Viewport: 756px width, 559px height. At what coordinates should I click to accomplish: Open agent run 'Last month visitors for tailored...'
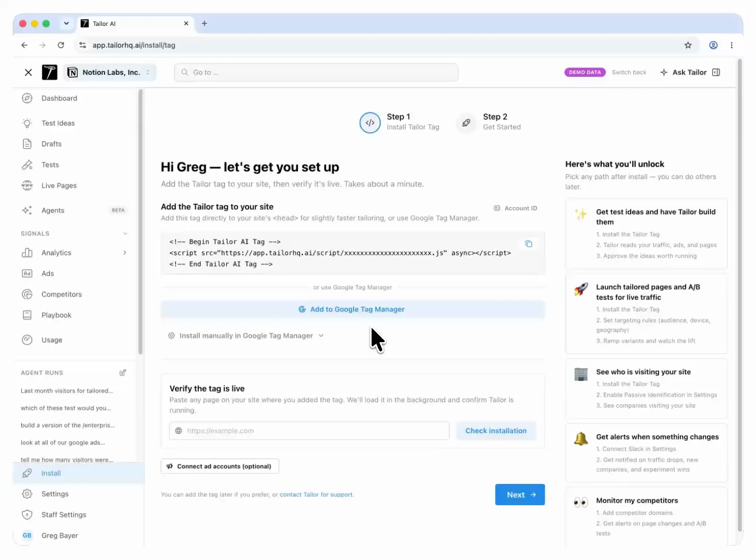click(x=67, y=391)
